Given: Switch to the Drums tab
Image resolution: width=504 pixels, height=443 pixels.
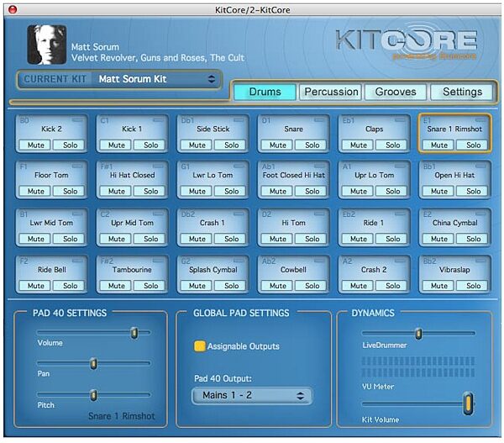Looking at the screenshot, I should click(x=265, y=92).
